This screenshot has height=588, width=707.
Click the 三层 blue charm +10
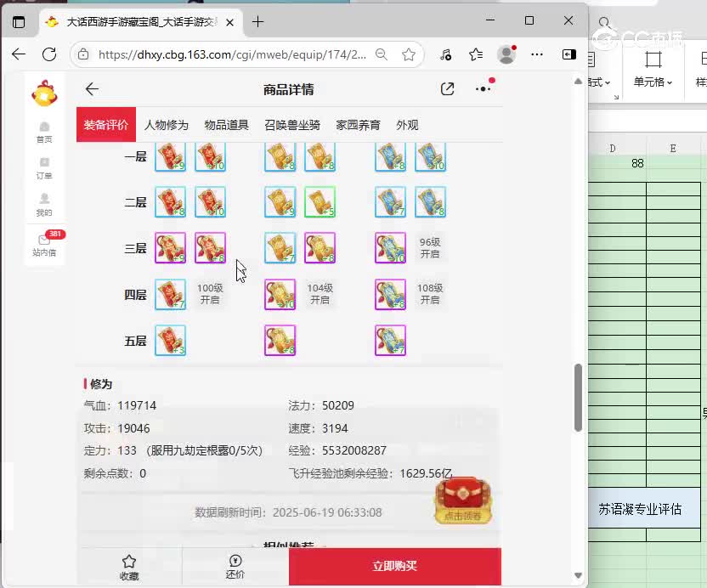(391, 247)
